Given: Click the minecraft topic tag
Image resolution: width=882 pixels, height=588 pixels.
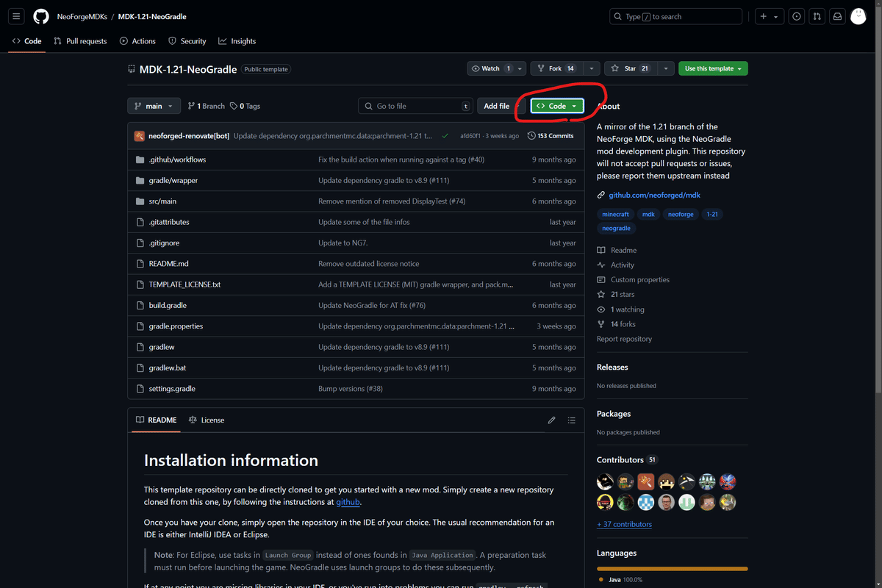Looking at the screenshot, I should 615,214.
